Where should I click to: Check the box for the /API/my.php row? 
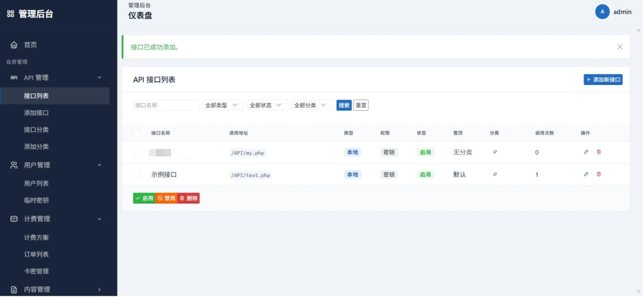point(136,152)
